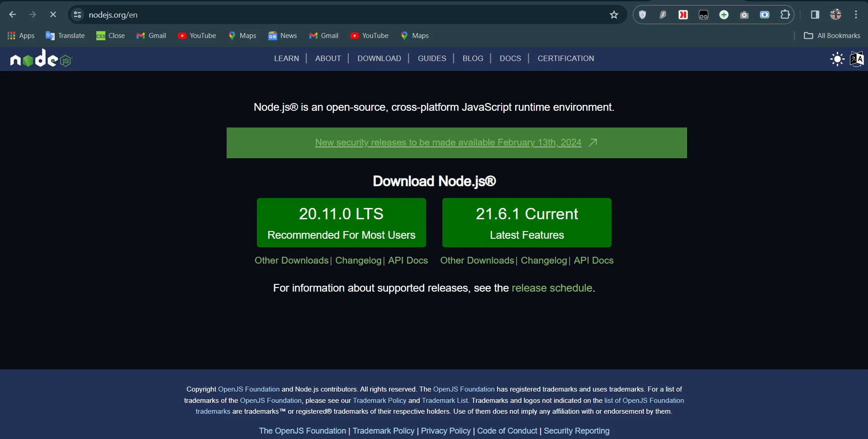Open Changelog under the LTS button
Screen dimensions: 868x439
(358, 260)
